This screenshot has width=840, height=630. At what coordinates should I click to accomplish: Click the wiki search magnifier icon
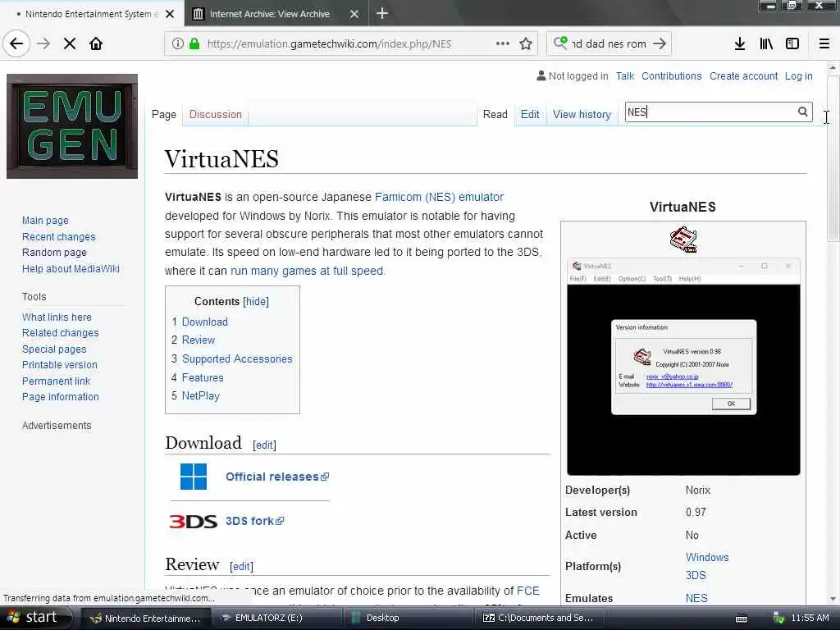802,112
